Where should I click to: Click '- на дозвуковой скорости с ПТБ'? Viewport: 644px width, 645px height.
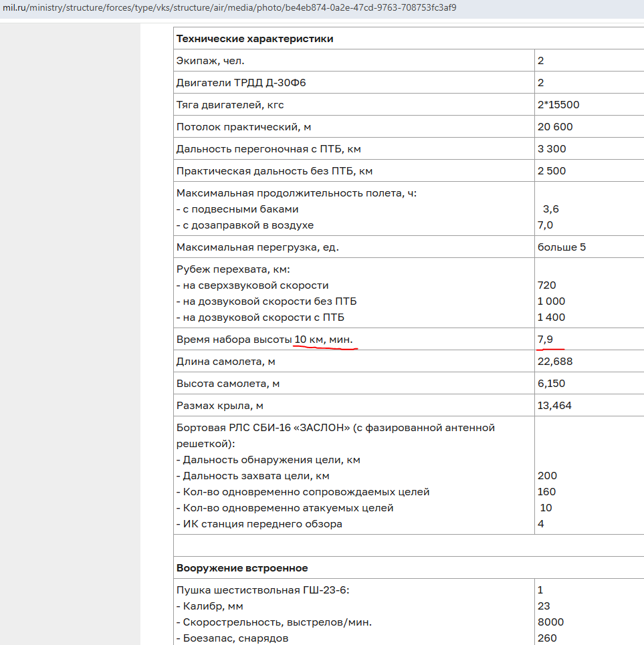261,317
